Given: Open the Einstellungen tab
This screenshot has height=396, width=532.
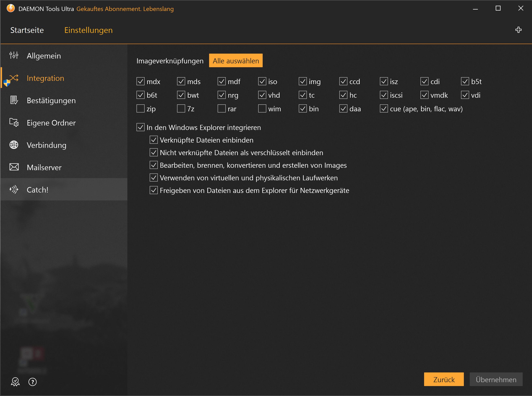Looking at the screenshot, I should (88, 30).
